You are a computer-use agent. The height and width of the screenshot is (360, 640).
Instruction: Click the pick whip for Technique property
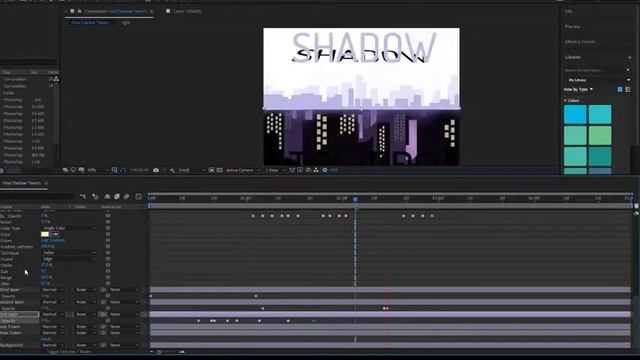[108, 253]
